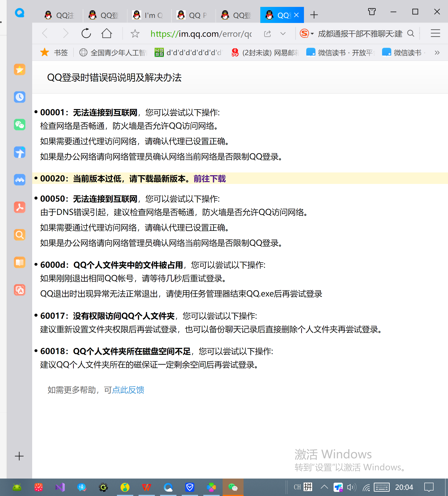
Task: Click the 20:04 taskbar clock
Action: pyautogui.click(x=404, y=487)
